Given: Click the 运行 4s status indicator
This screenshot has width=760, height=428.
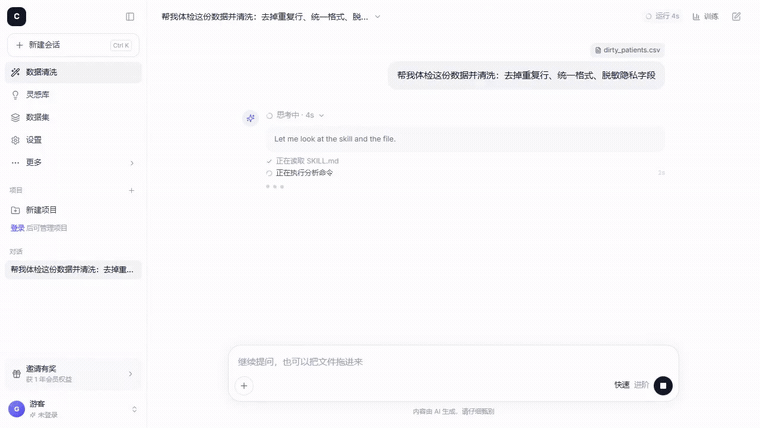Looking at the screenshot, I should tap(662, 16).
